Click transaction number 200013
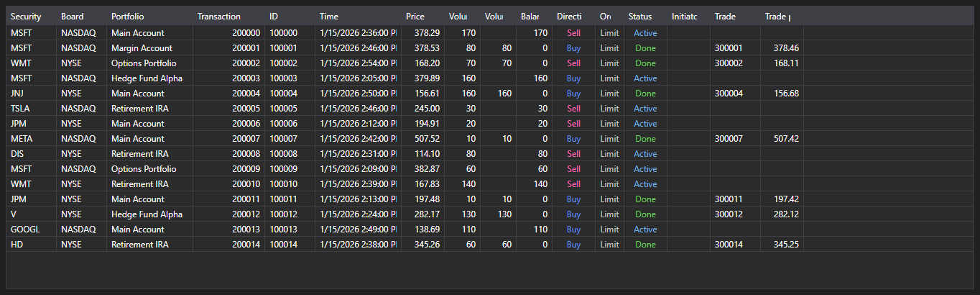This screenshot has width=980, height=295. tap(228, 230)
